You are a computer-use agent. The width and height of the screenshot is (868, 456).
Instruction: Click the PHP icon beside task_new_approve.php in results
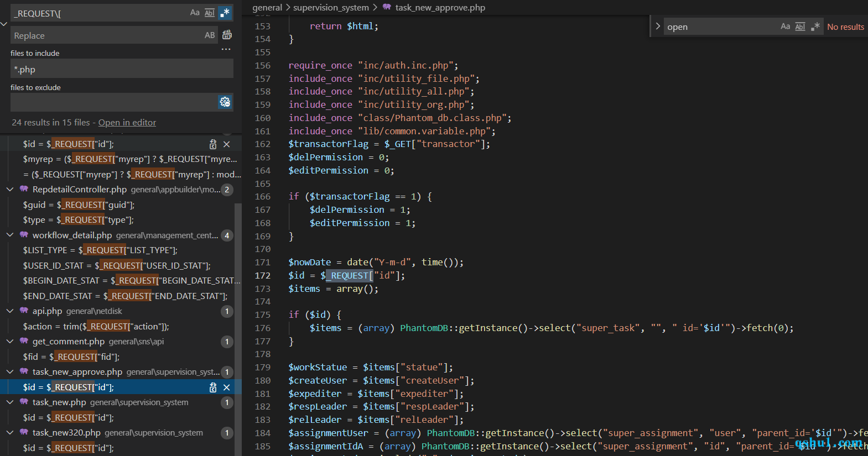[24, 371]
